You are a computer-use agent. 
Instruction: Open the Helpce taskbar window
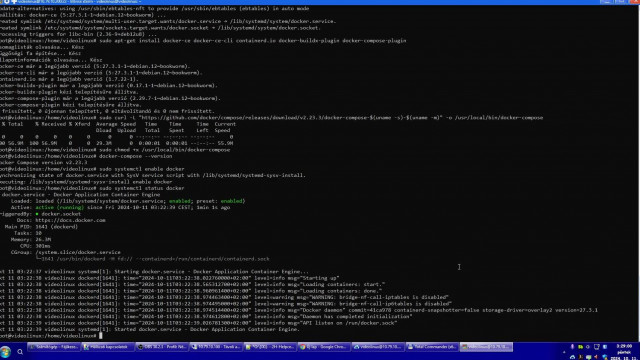270,347
